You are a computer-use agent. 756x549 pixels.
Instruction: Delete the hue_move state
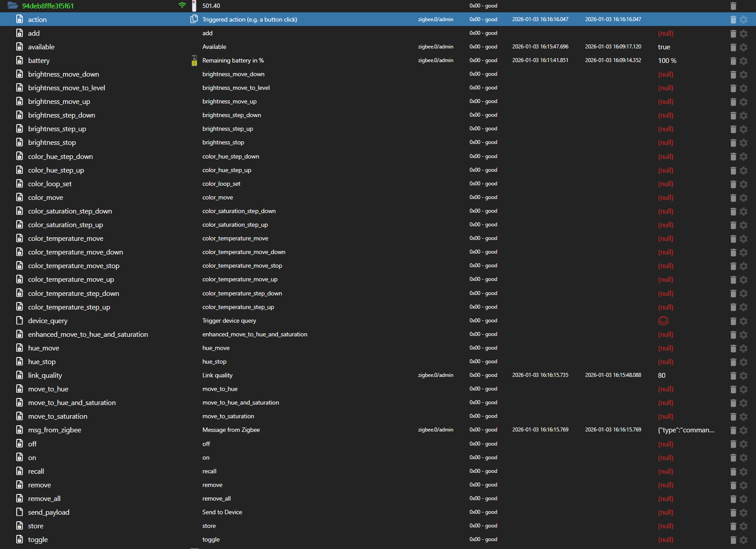(733, 348)
